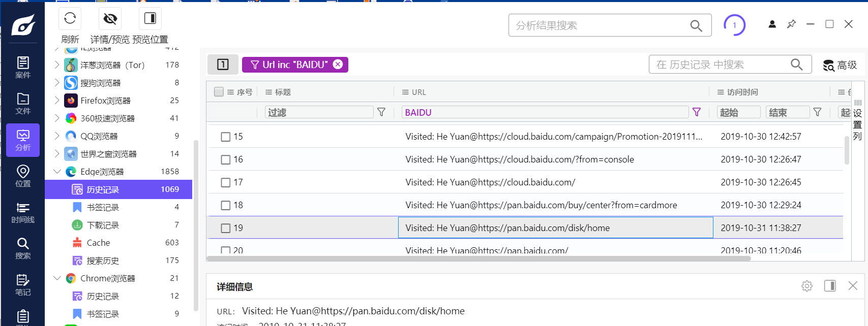The height and width of the screenshot is (326, 868).
Task: Expand 世界之窗浏览器 node
Action: (57, 154)
